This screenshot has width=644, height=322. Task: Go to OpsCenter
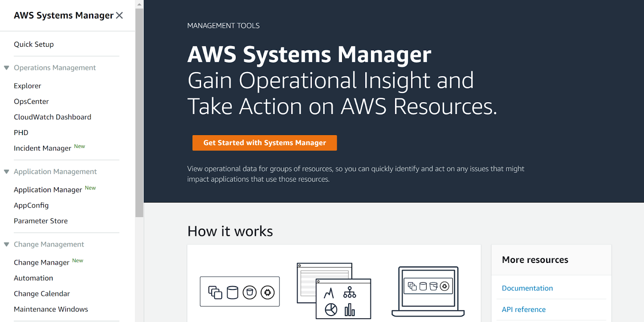coord(31,102)
